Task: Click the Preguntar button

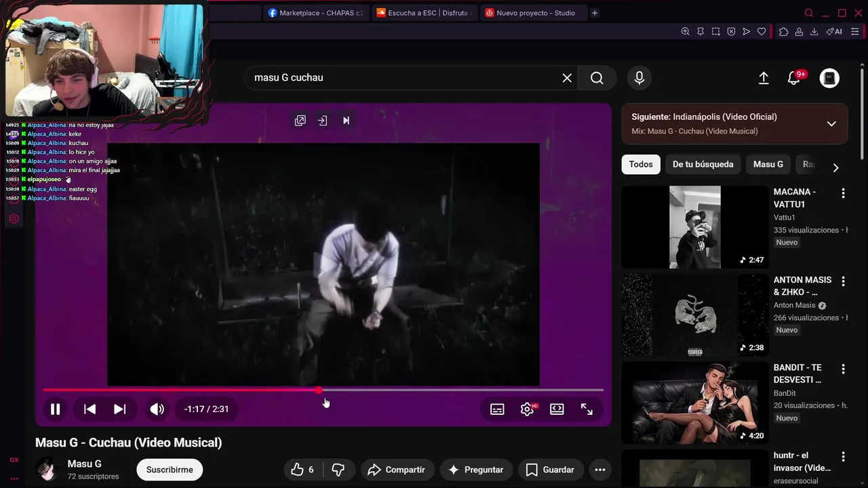Action: (x=475, y=470)
